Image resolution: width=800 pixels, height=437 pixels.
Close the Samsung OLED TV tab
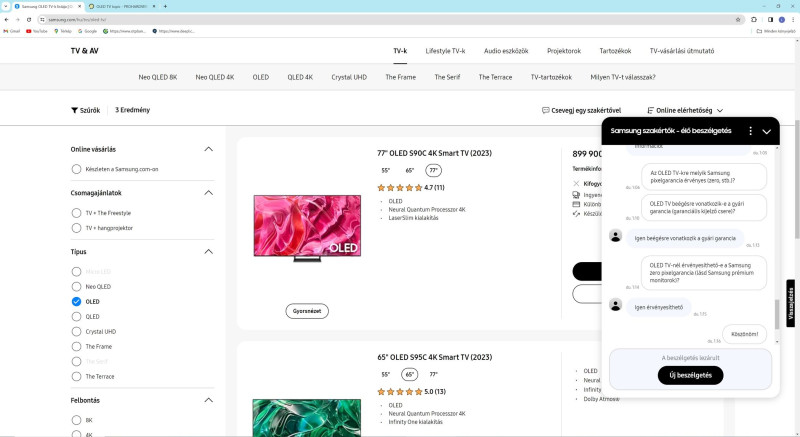80,6
